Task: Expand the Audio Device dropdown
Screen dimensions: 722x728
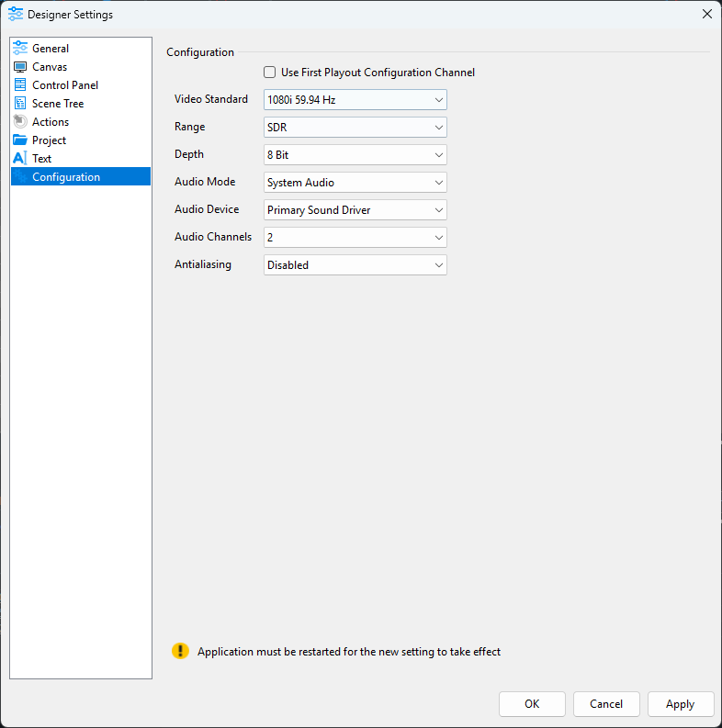Action: [x=355, y=209]
